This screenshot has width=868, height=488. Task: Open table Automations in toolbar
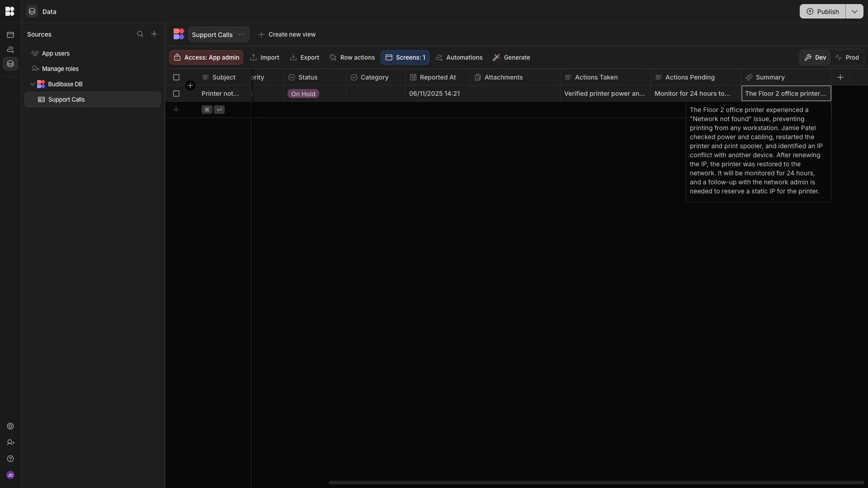(x=459, y=57)
